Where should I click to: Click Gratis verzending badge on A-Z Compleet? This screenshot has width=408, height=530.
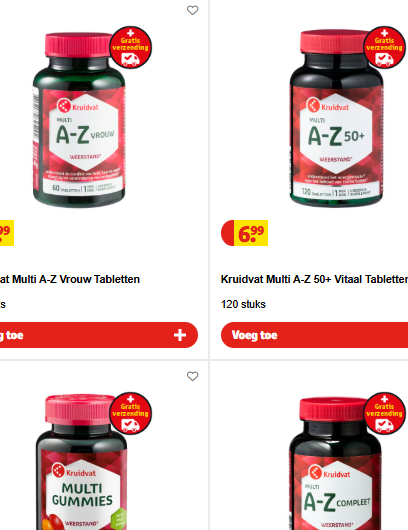[385, 413]
